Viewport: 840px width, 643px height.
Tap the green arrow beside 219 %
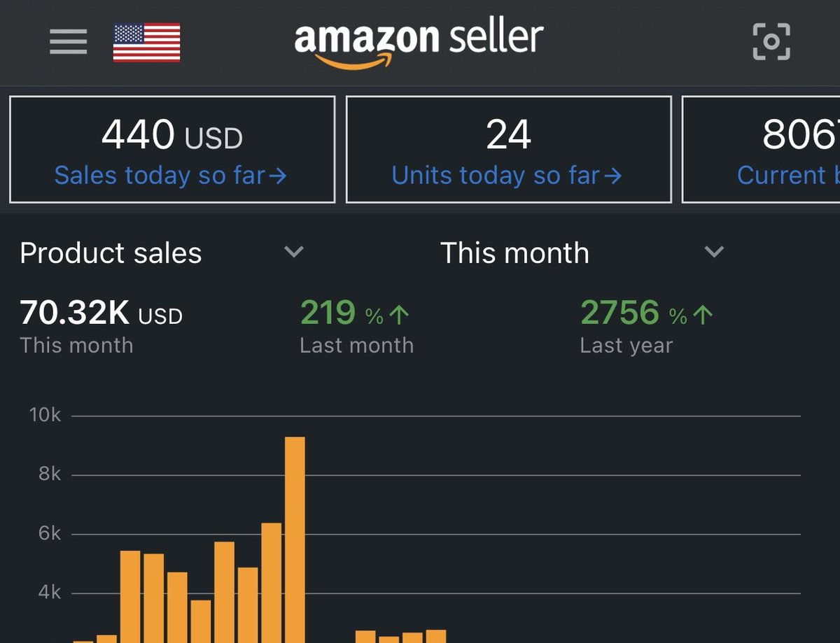coord(399,316)
